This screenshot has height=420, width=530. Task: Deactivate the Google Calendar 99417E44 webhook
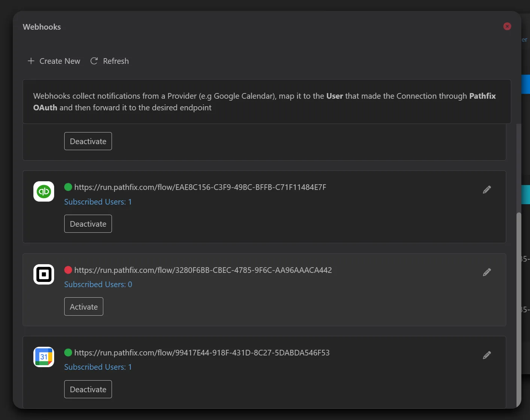tap(88, 389)
